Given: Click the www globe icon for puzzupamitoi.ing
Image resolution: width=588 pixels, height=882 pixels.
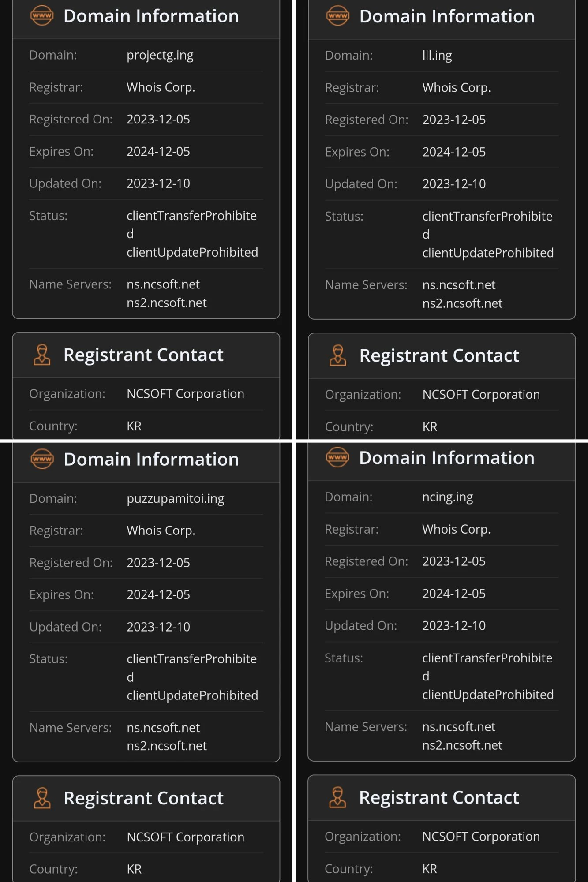Looking at the screenshot, I should click(42, 459).
